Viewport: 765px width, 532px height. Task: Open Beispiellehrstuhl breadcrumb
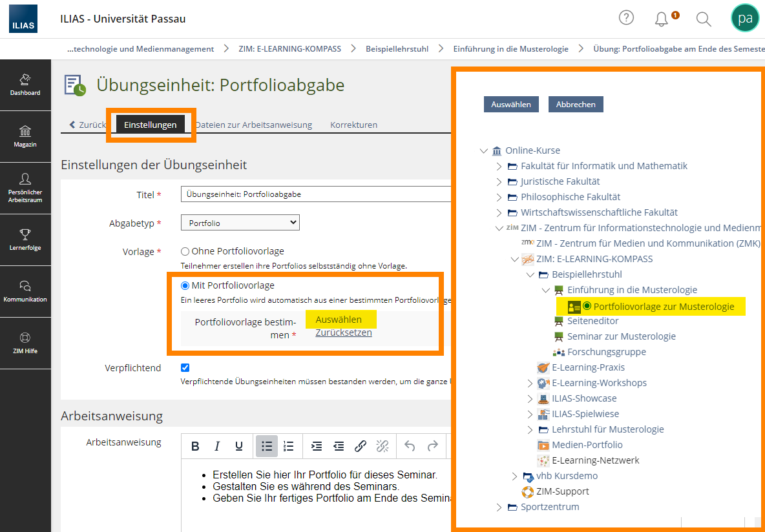click(397, 49)
